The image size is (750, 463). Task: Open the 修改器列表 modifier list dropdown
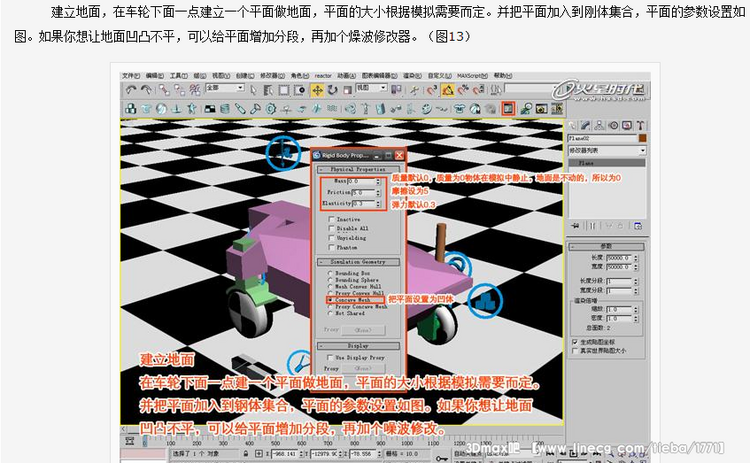[x=607, y=151]
